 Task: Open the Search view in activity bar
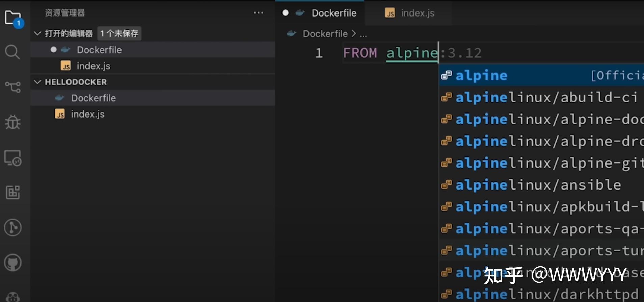click(12, 52)
